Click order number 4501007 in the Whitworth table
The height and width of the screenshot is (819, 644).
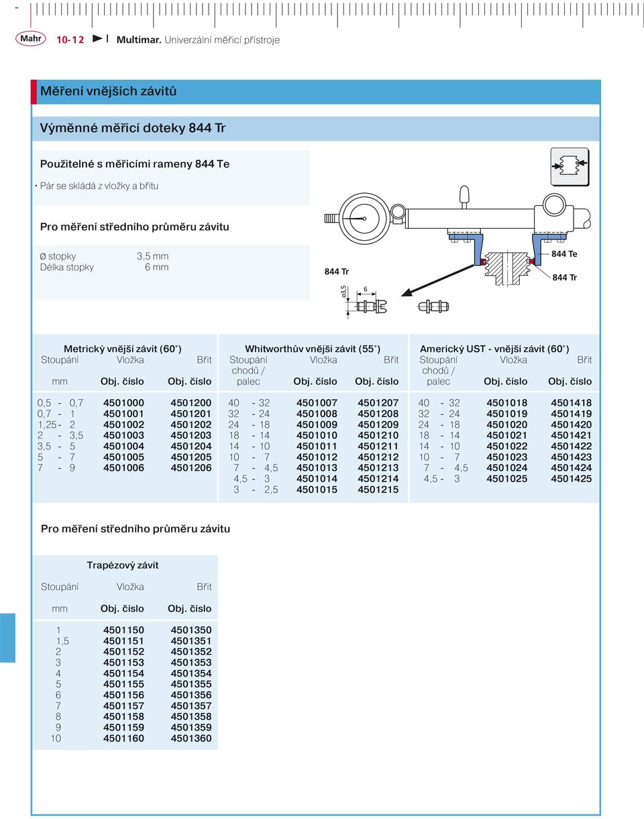pyautogui.click(x=317, y=403)
